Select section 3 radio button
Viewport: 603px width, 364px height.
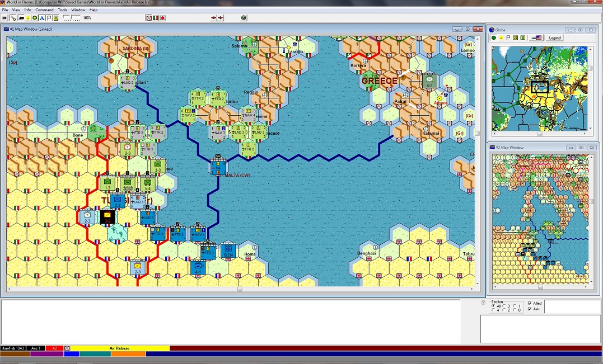pyautogui.click(x=504, y=306)
